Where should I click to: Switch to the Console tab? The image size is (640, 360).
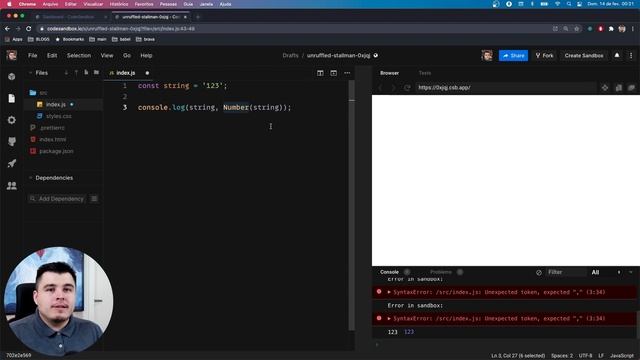click(389, 272)
